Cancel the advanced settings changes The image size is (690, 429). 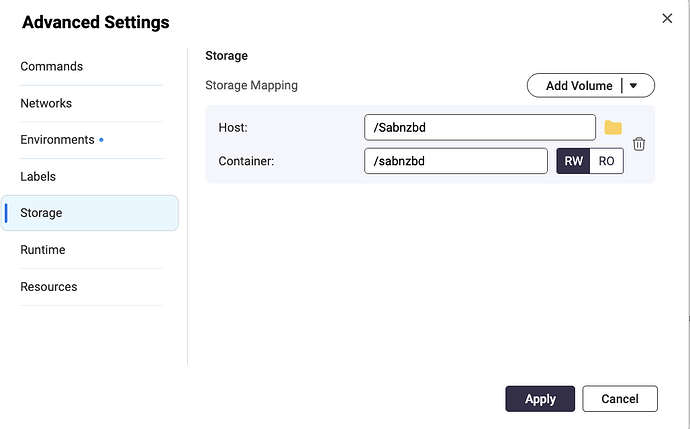619,399
